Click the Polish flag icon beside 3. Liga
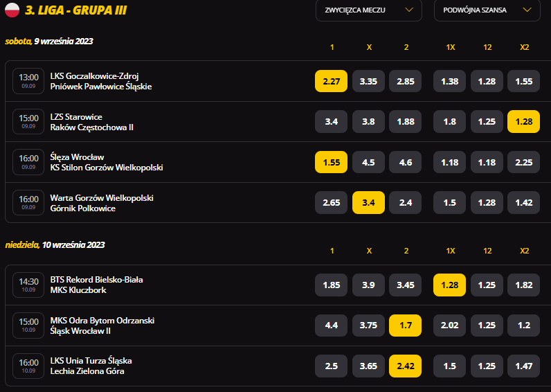This screenshot has height=392, width=551. [12, 10]
